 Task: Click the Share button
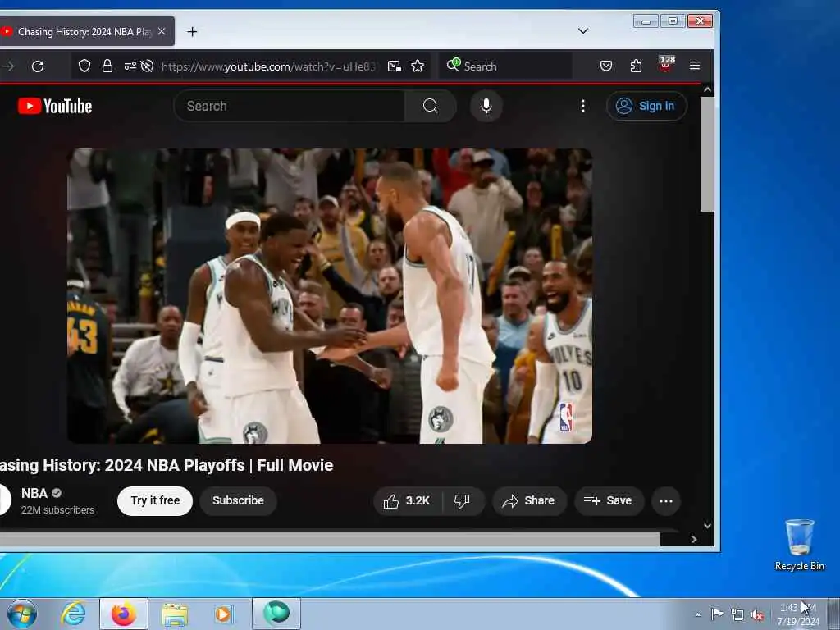(529, 501)
